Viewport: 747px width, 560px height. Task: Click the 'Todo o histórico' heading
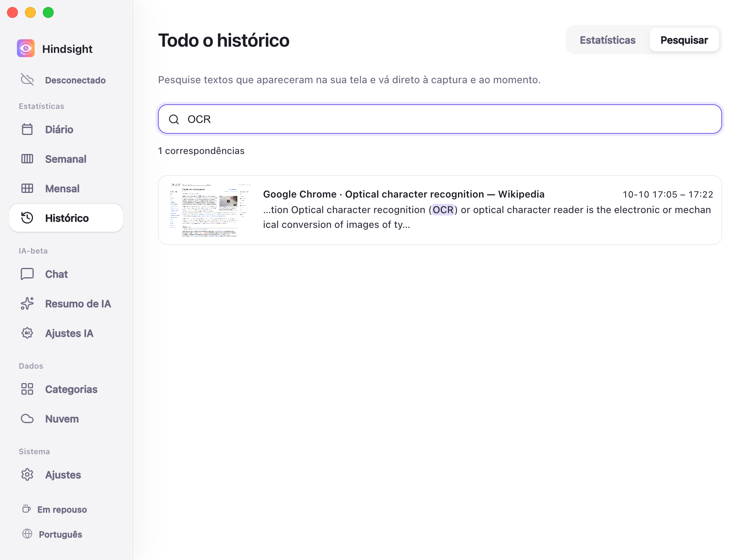(x=224, y=40)
